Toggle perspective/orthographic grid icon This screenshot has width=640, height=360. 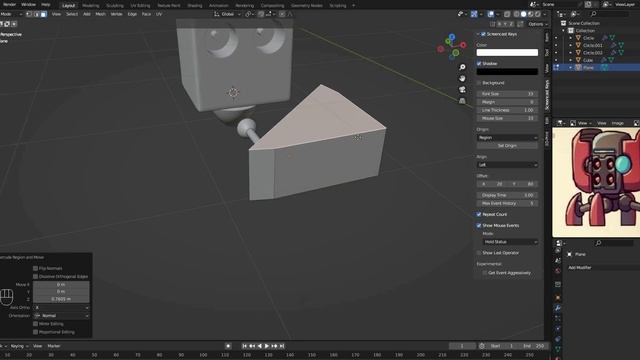(x=462, y=100)
